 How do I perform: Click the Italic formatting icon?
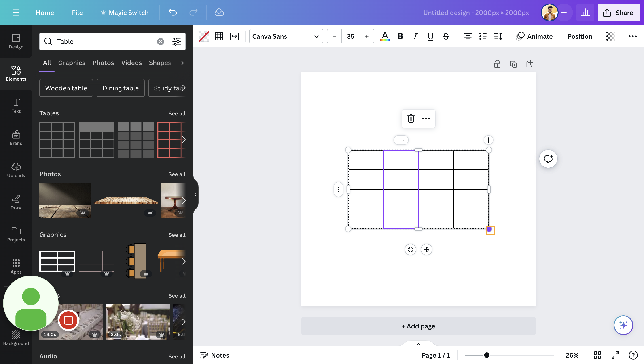[414, 36]
